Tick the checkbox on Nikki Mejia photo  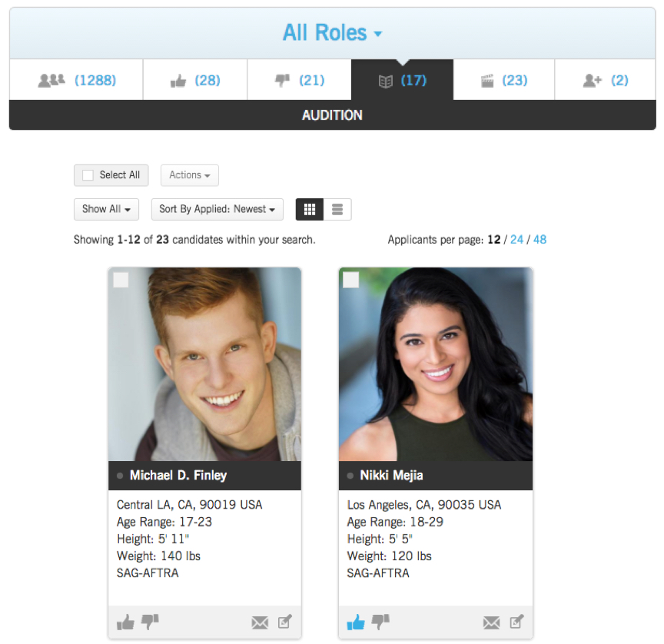coord(351,281)
